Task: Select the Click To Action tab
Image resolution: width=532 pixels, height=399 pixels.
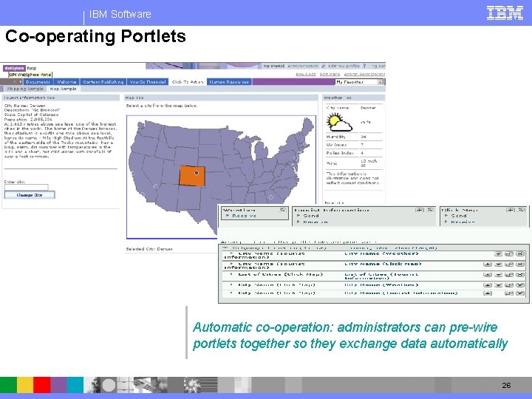Action: pyautogui.click(x=187, y=82)
